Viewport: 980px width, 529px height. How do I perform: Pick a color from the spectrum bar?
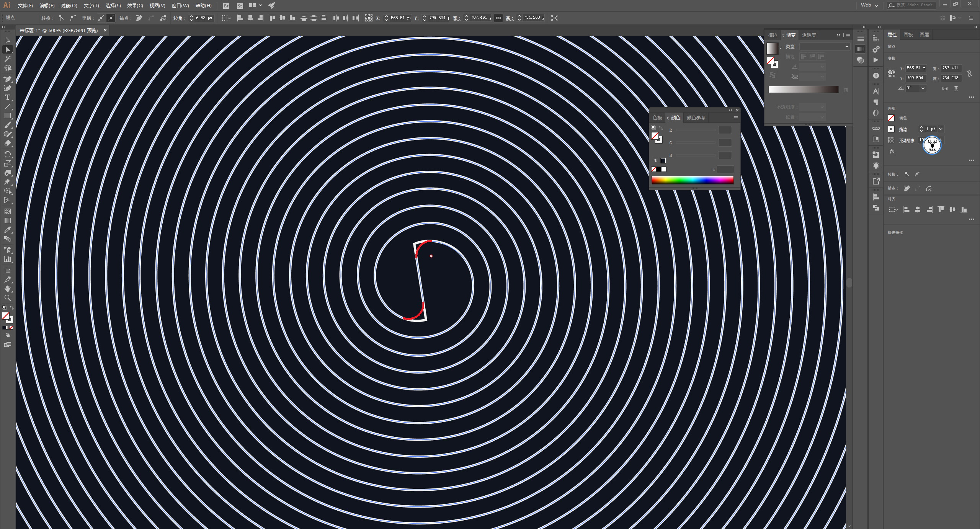692,180
